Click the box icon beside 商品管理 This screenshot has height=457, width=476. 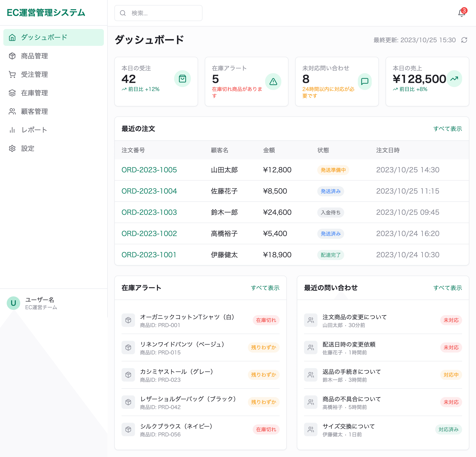pyautogui.click(x=12, y=56)
